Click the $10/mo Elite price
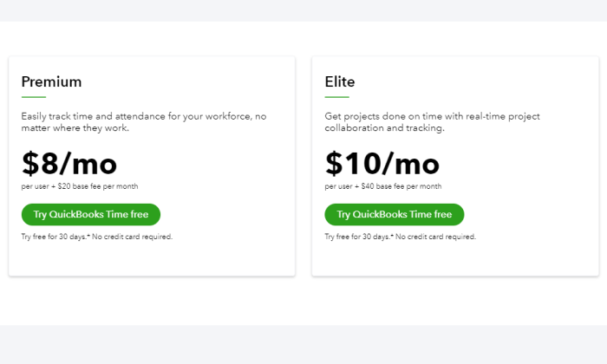Screen dimensions: 607x364 click(x=382, y=164)
